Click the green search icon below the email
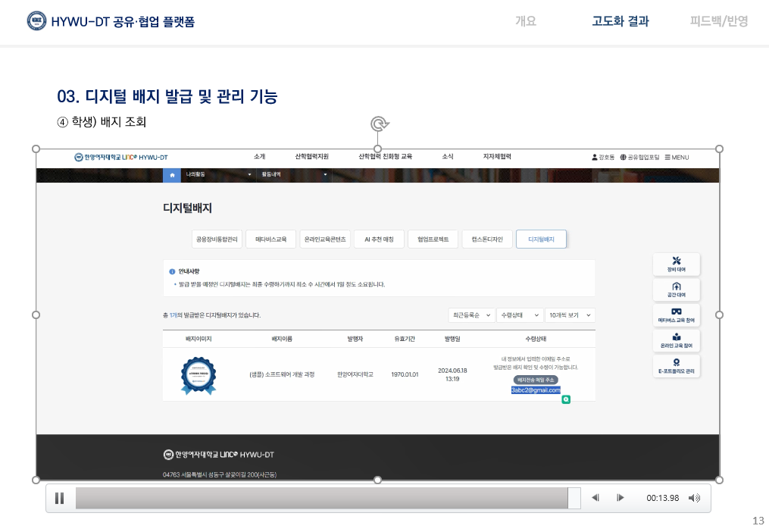Image resolution: width=769 pixels, height=532 pixels. pos(566,399)
